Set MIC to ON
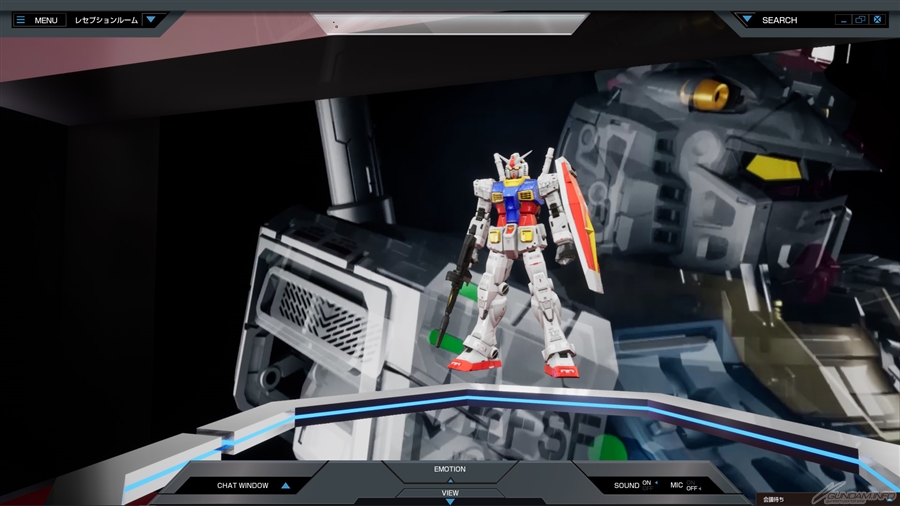The height and width of the screenshot is (506, 900). coord(690,482)
